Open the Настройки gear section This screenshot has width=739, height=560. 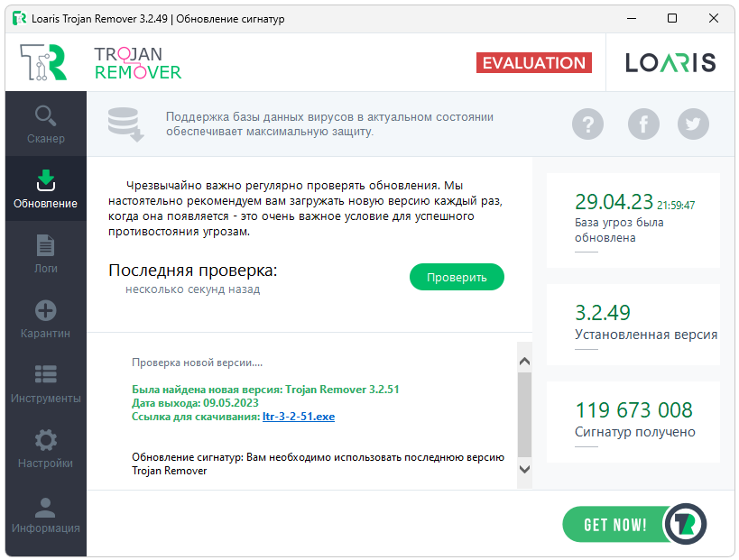point(46,449)
